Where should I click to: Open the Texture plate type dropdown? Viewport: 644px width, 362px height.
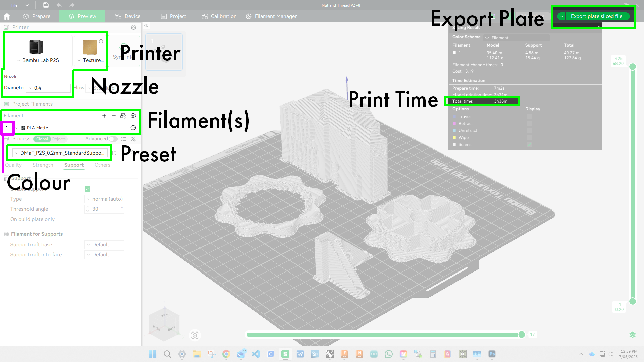(91, 60)
